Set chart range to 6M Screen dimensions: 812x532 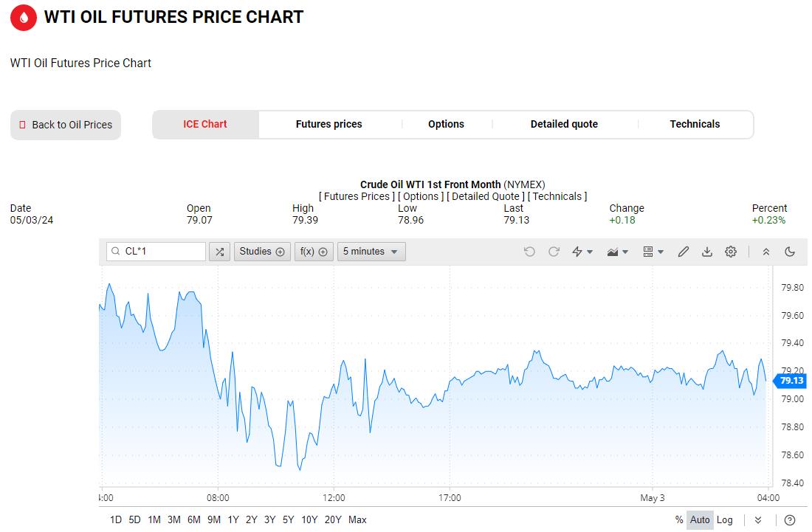coord(193,519)
